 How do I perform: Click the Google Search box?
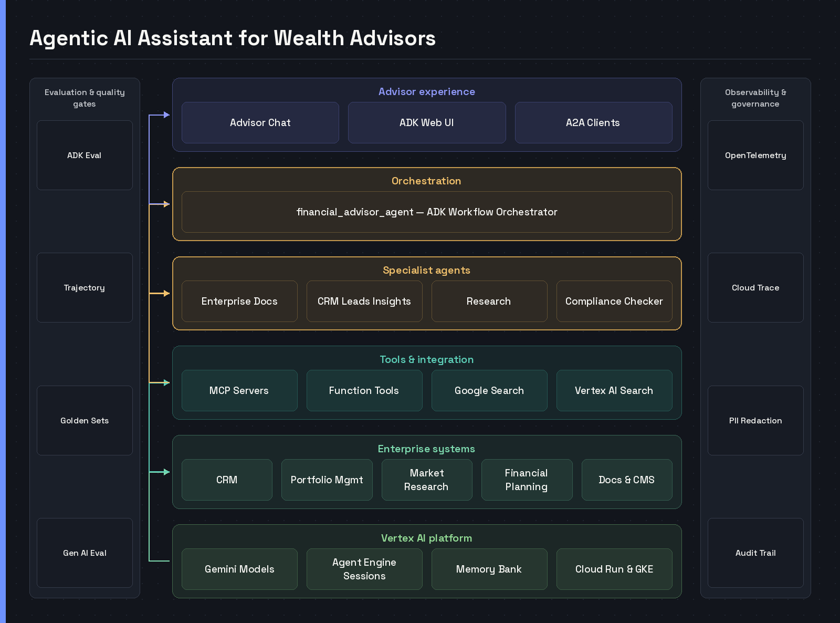pos(489,390)
